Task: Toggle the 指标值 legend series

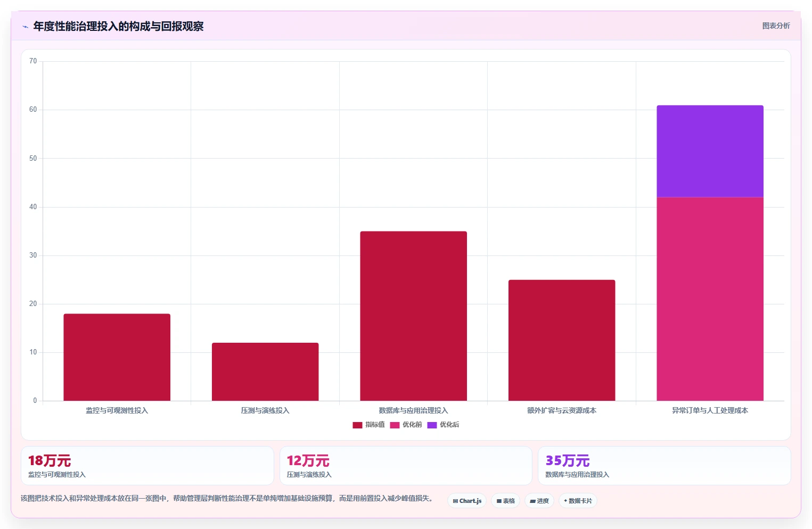Action: point(368,425)
